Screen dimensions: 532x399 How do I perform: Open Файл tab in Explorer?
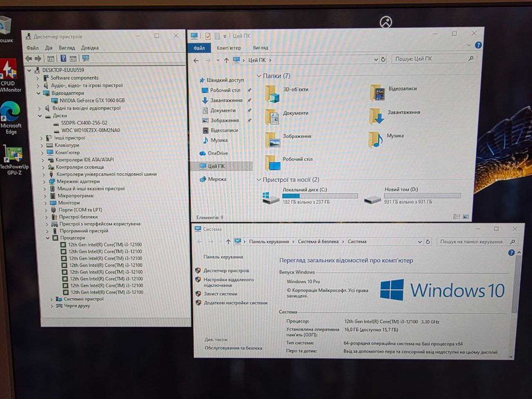pos(199,48)
